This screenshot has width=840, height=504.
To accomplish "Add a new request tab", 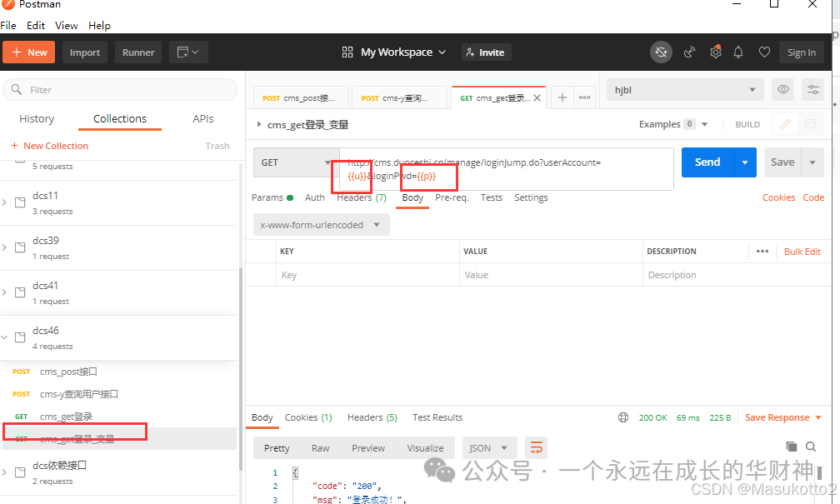I will point(562,97).
